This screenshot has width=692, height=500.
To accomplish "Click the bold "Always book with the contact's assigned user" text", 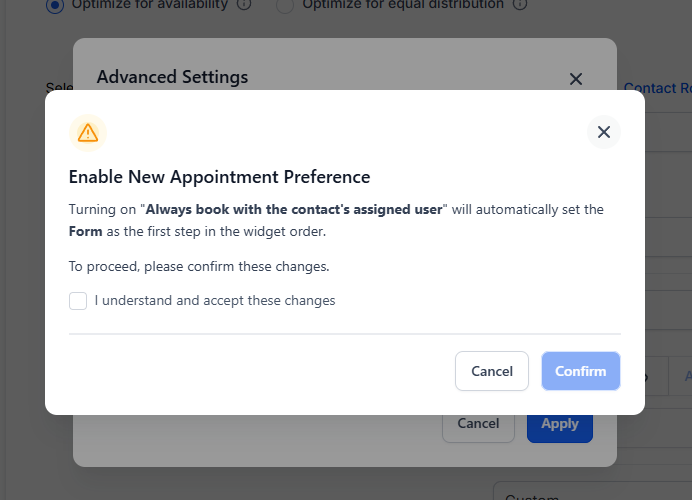I will (x=294, y=210).
